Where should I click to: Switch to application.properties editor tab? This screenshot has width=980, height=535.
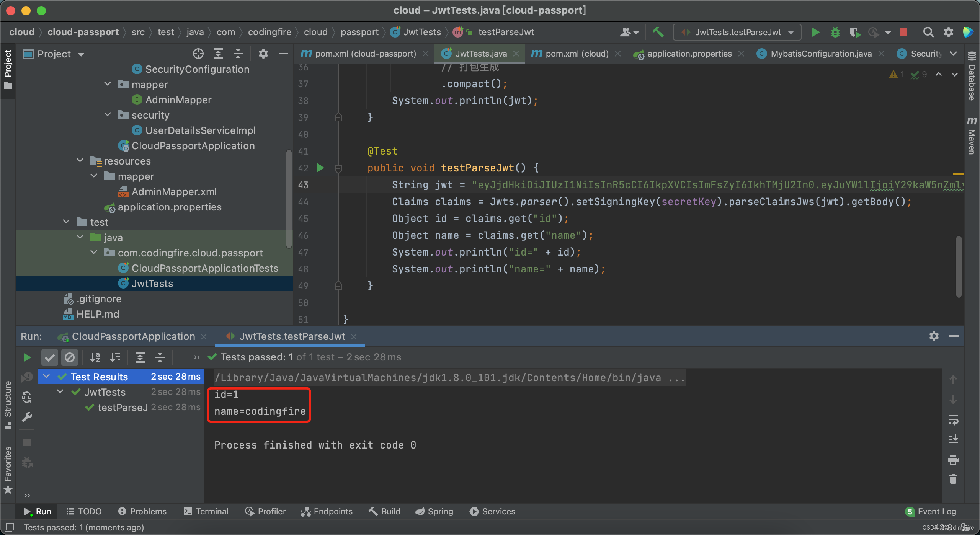pyautogui.click(x=689, y=54)
